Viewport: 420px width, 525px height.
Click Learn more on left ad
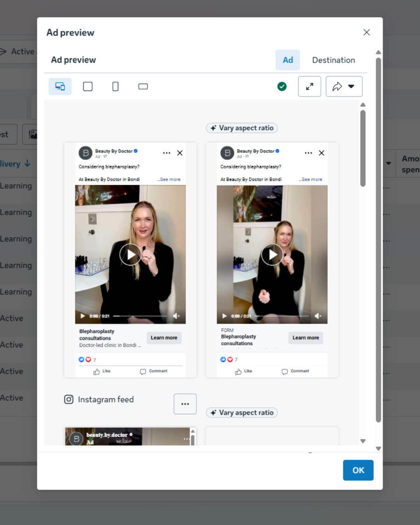coord(164,338)
